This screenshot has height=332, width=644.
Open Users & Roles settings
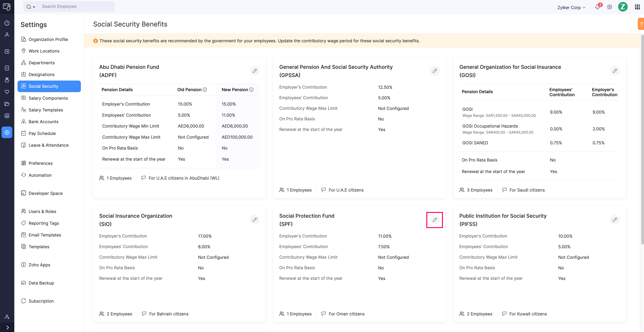click(x=42, y=211)
